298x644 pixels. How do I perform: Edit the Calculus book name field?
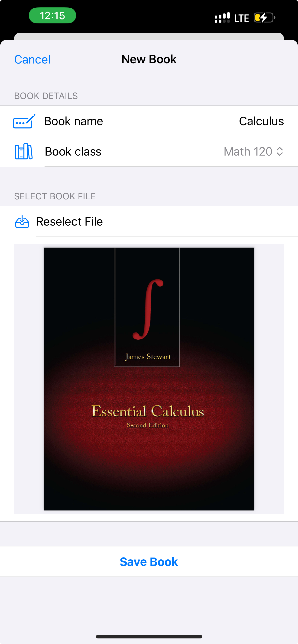(261, 121)
